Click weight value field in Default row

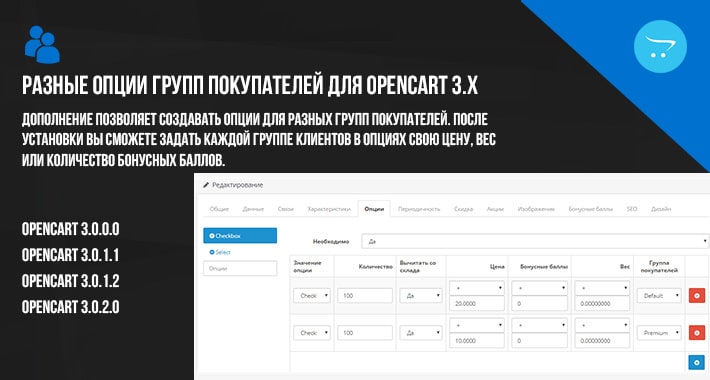[602, 303]
